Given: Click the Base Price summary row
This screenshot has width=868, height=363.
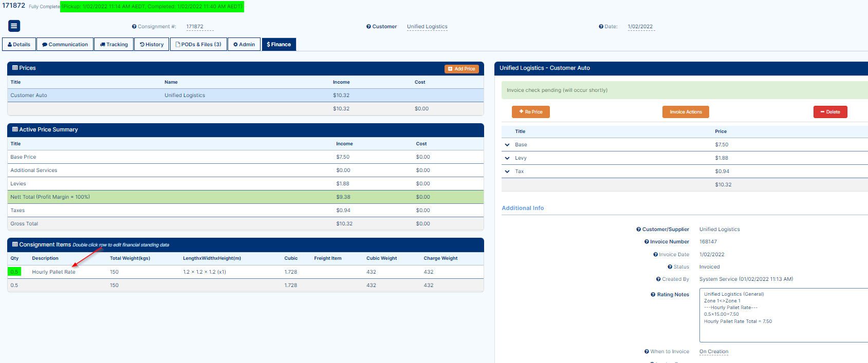Looking at the screenshot, I should click(x=246, y=157).
